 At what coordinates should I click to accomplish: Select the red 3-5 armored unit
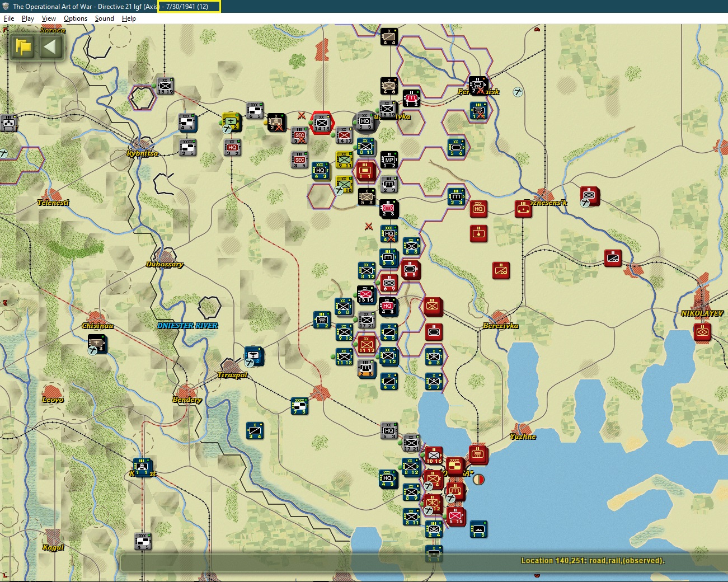point(410,270)
